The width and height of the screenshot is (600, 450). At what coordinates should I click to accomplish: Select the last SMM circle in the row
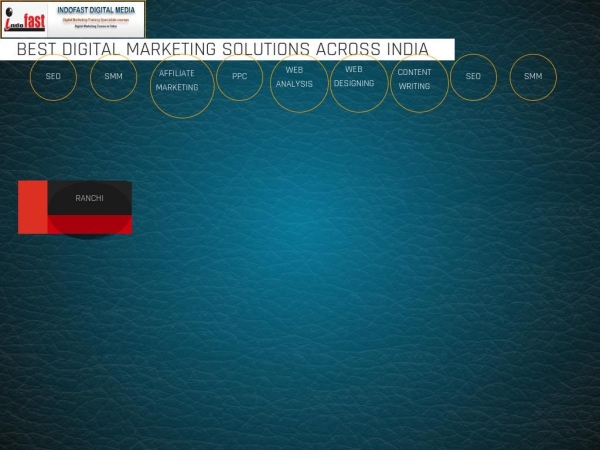(533, 77)
